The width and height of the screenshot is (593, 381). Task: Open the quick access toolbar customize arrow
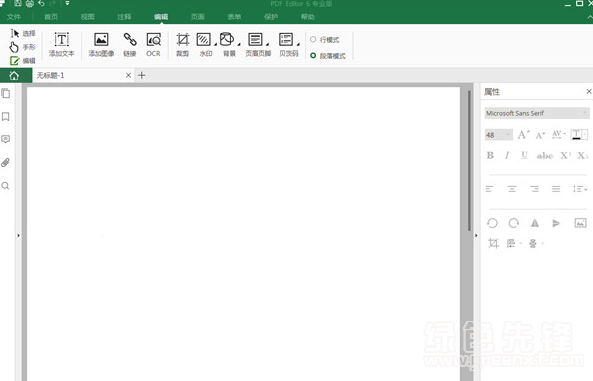(67, 3)
